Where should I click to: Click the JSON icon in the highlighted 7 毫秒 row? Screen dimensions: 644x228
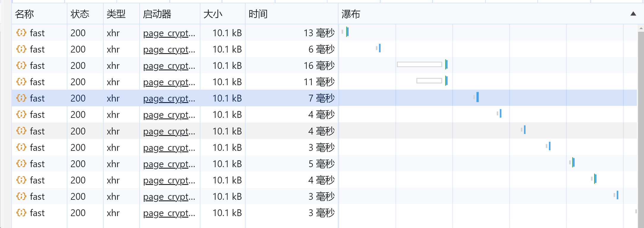tap(21, 98)
